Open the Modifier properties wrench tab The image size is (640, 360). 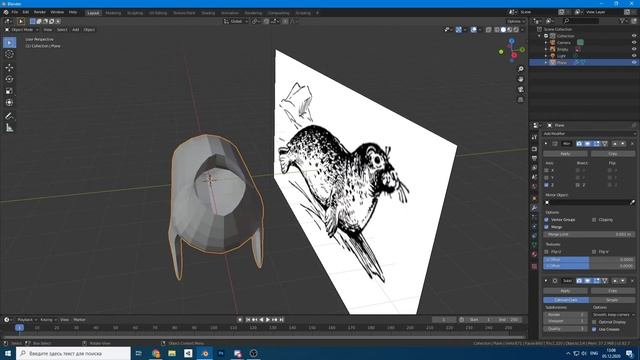click(534, 207)
